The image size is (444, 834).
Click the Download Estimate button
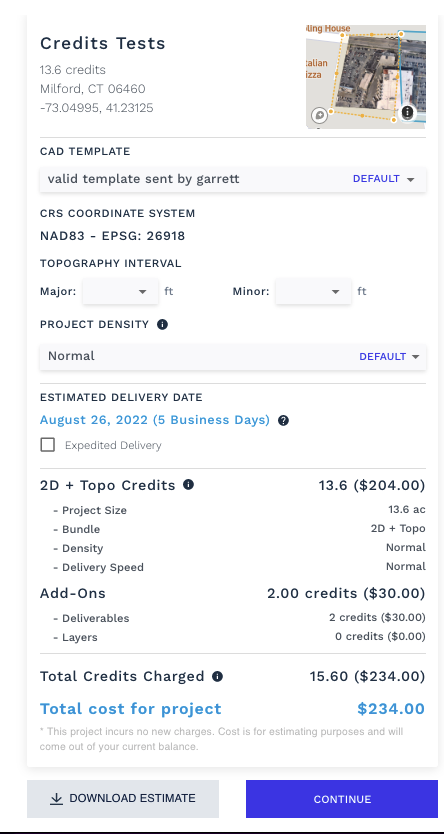123,799
